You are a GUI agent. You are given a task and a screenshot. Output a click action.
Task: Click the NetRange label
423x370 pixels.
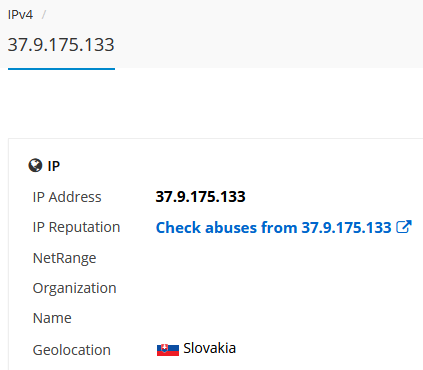tap(65, 258)
